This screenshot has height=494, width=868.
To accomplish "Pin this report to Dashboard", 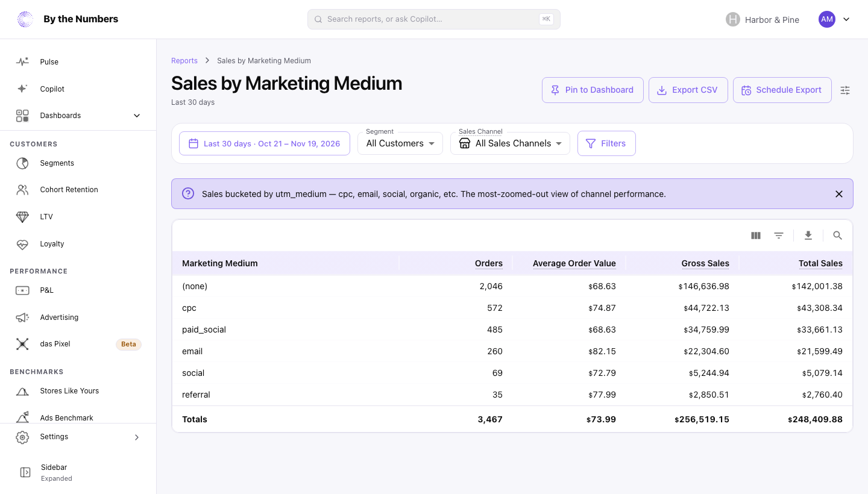I will coord(593,90).
